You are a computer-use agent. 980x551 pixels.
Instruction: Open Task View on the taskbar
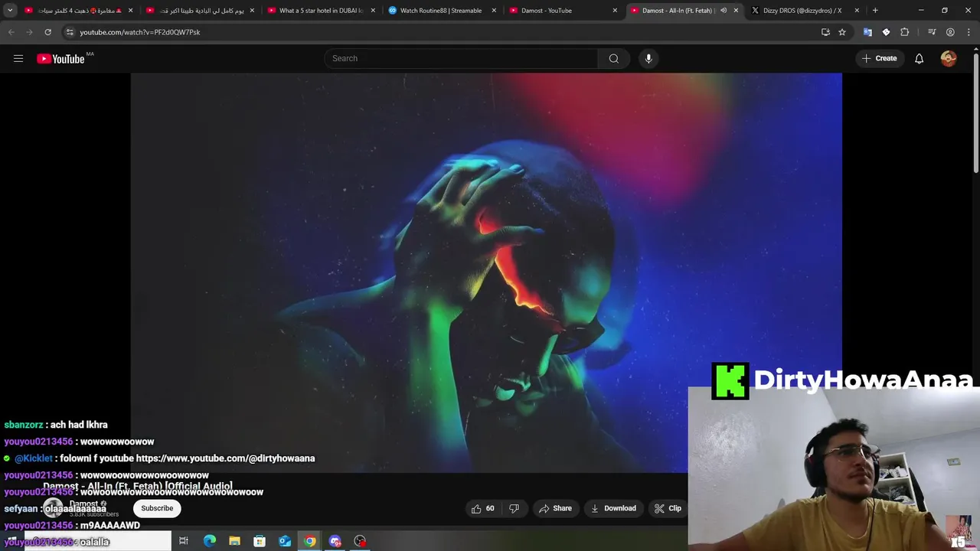pyautogui.click(x=184, y=541)
